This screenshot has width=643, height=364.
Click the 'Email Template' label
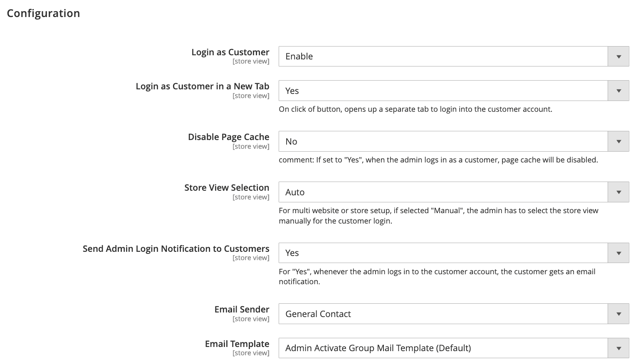point(237,344)
